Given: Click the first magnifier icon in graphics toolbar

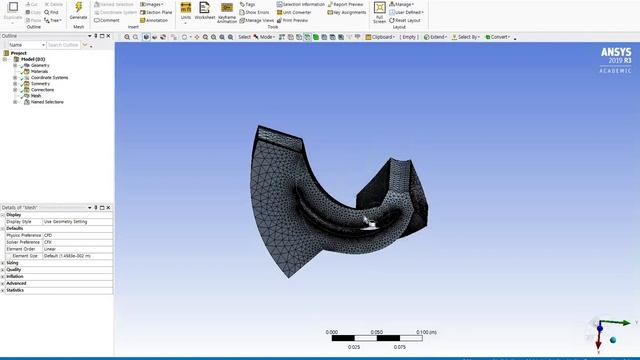Looking at the screenshot, I should coord(127,37).
